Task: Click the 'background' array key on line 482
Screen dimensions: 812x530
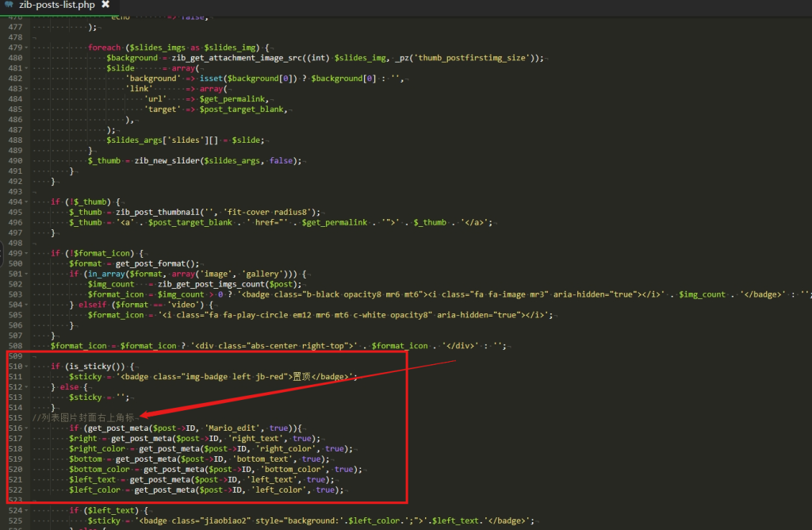Action: [153, 79]
